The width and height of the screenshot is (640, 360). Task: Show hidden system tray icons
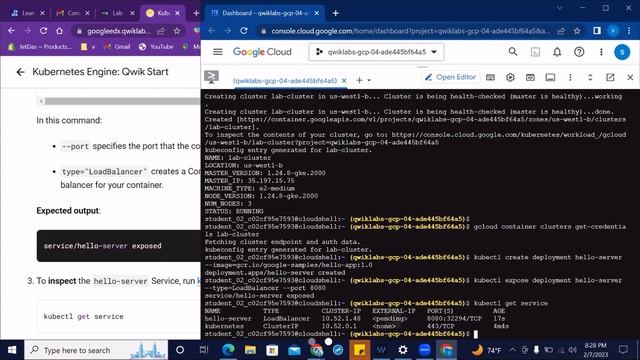click(512, 350)
